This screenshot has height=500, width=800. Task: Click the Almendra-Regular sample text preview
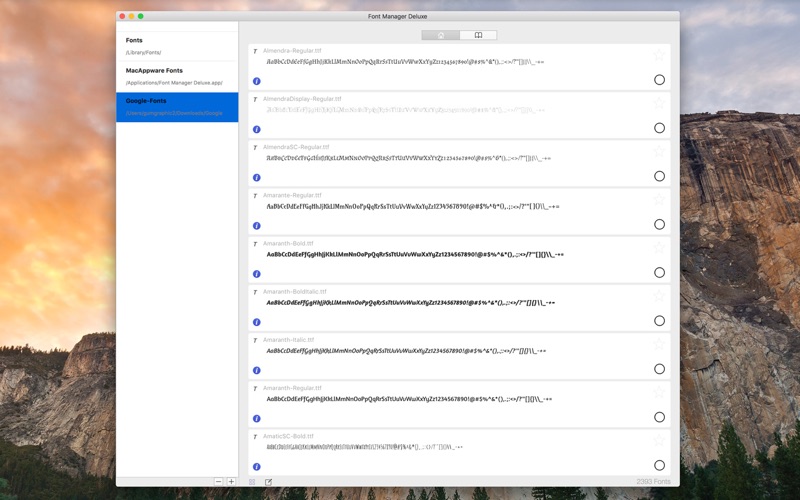405,62
